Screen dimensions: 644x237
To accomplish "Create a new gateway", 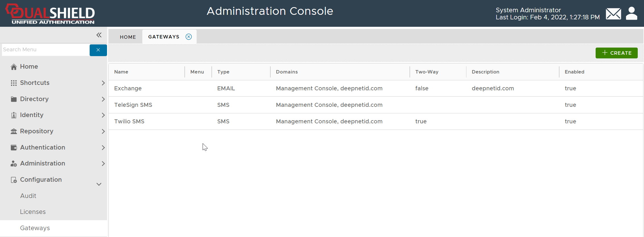I will tap(616, 53).
